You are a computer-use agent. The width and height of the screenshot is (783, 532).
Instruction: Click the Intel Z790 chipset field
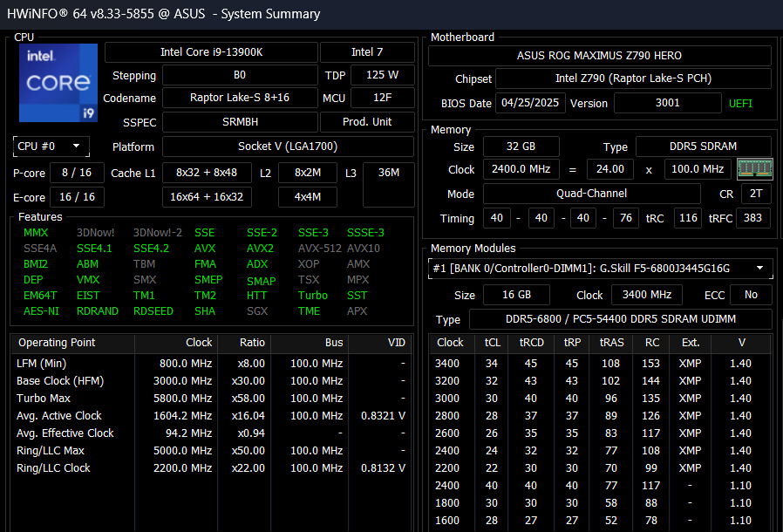633,78
